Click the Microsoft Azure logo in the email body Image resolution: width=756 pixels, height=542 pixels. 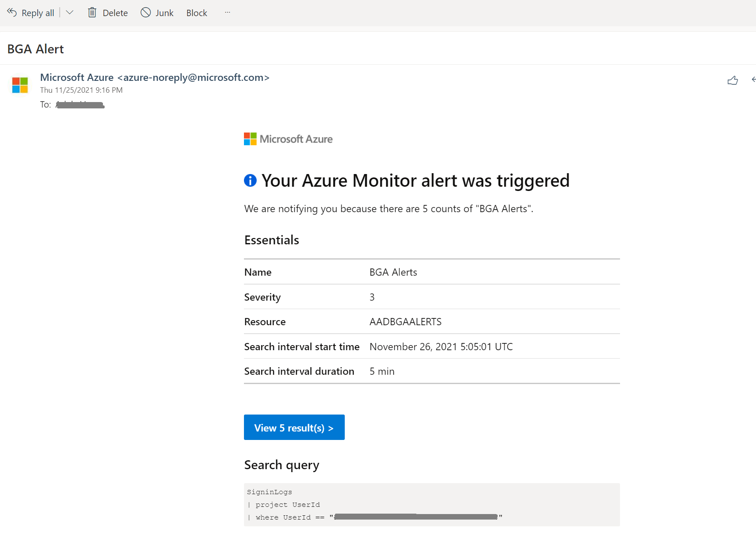288,138
